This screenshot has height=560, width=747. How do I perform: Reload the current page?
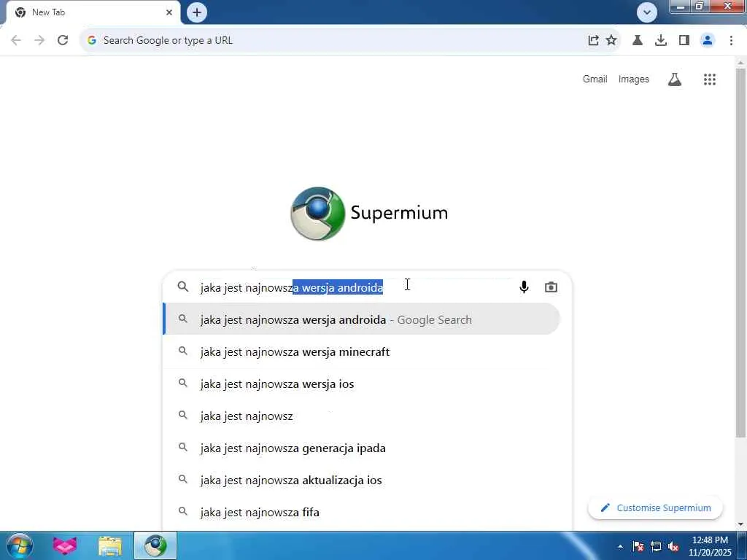63,41
